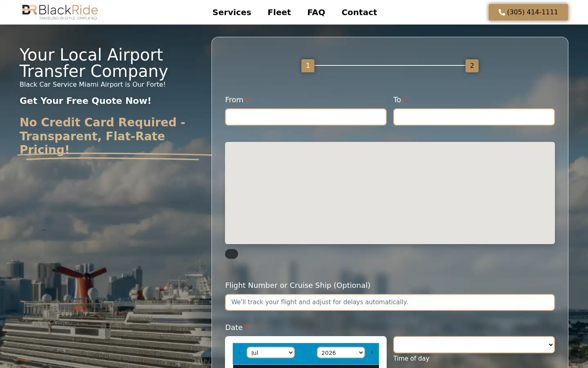Viewport: 588px width, 368px height.
Task: Open the Fleet menu item
Action: coord(279,12)
